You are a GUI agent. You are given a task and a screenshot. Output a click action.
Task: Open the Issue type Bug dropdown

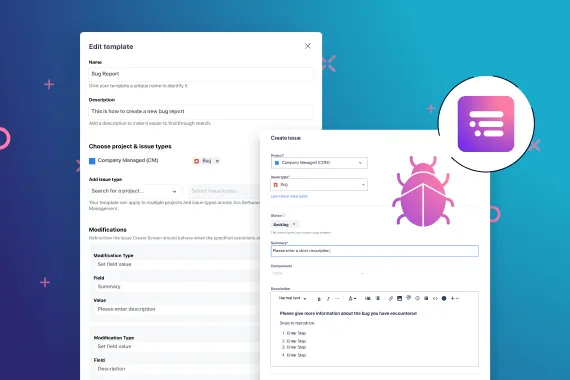(x=319, y=185)
